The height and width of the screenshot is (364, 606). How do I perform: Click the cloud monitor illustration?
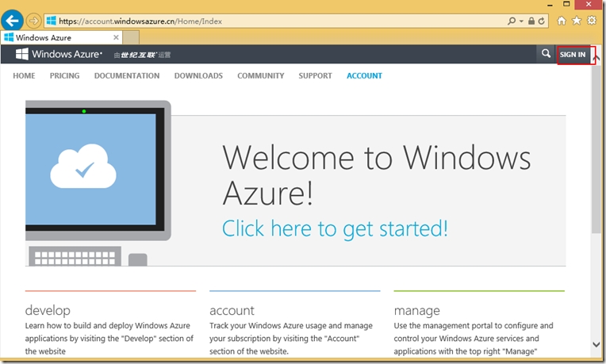pos(98,182)
